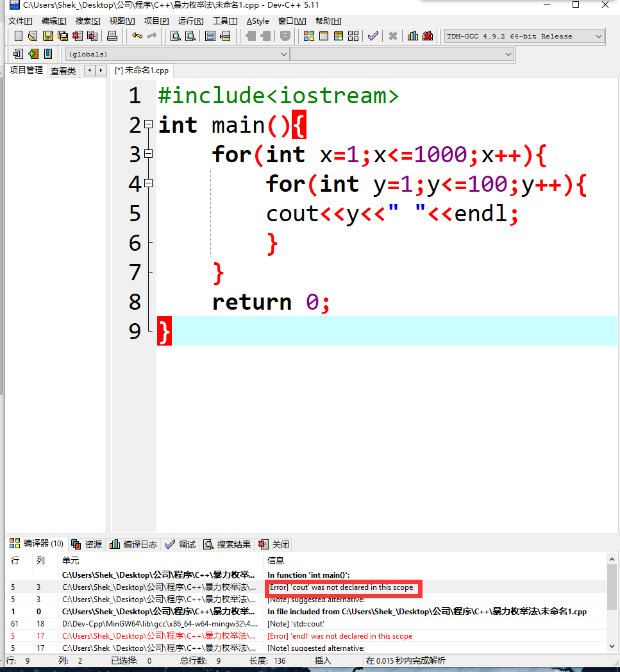The height and width of the screenshot is (672, 620).
Task: Click the Go to bookmark blue icon
Action: 48,54
